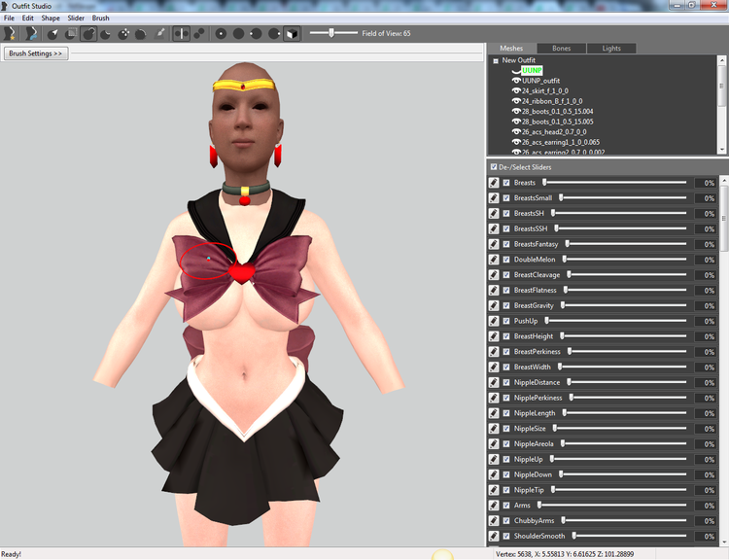The image size is (729, 560).
Task: Switch to the Lights tab
Action: [x=611, y=49]
